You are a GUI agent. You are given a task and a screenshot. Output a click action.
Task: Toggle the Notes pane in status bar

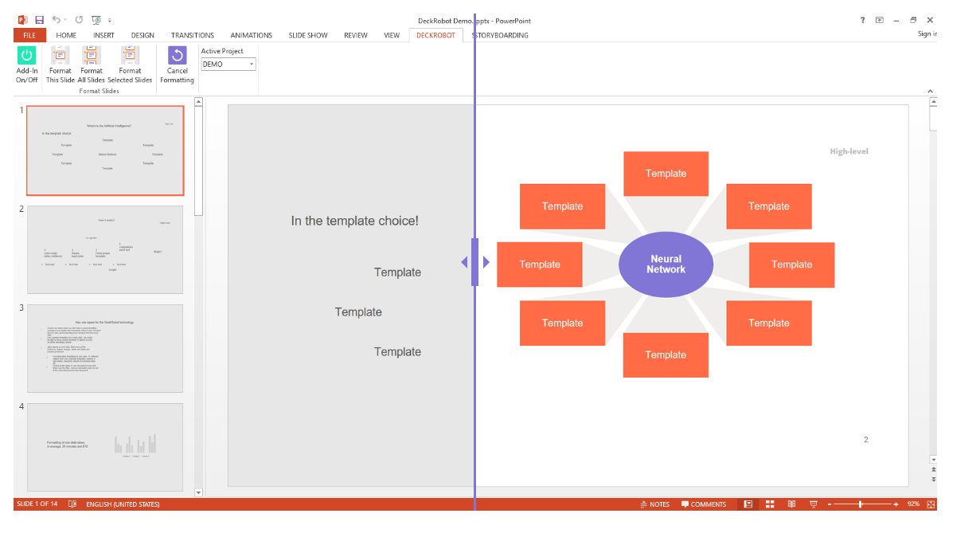[x=654, y=504]
